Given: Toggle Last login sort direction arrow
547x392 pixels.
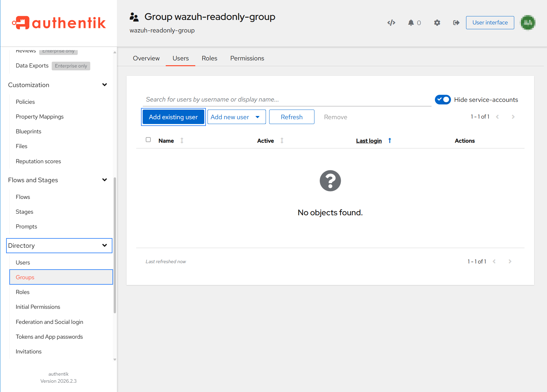Looking at the screenshot, I should point(390,140).
